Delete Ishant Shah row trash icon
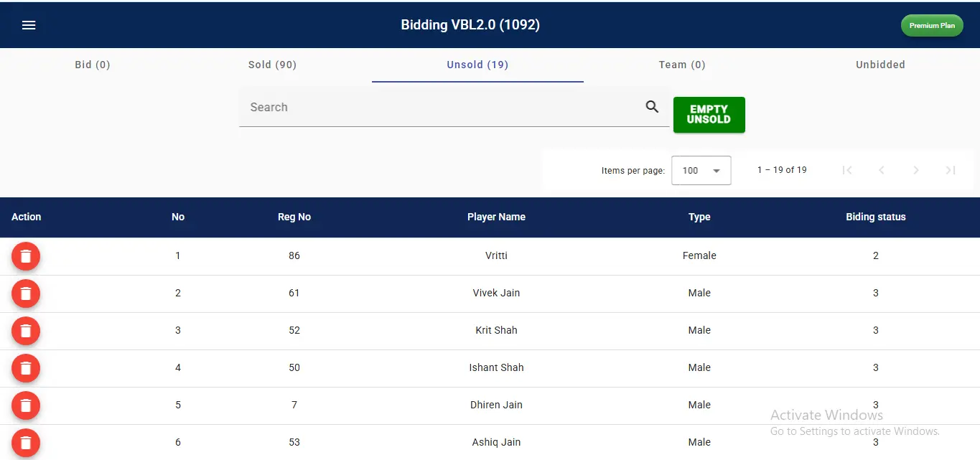Screen dimensions: 980x460 pos(26,368)
